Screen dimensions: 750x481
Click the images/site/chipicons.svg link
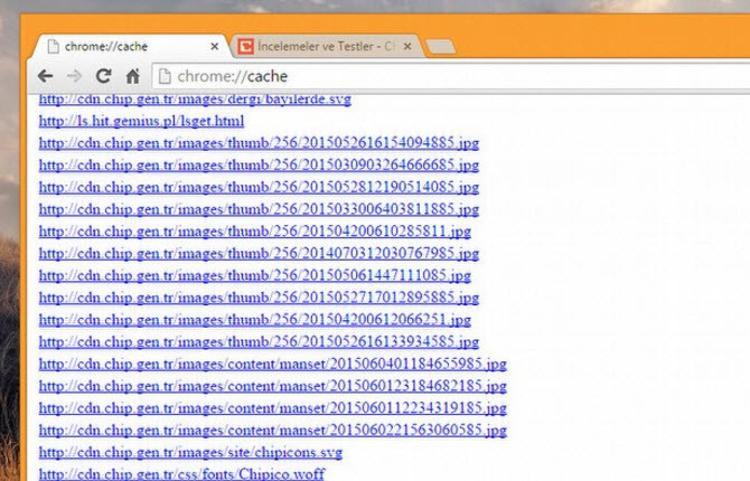[190, 452]
